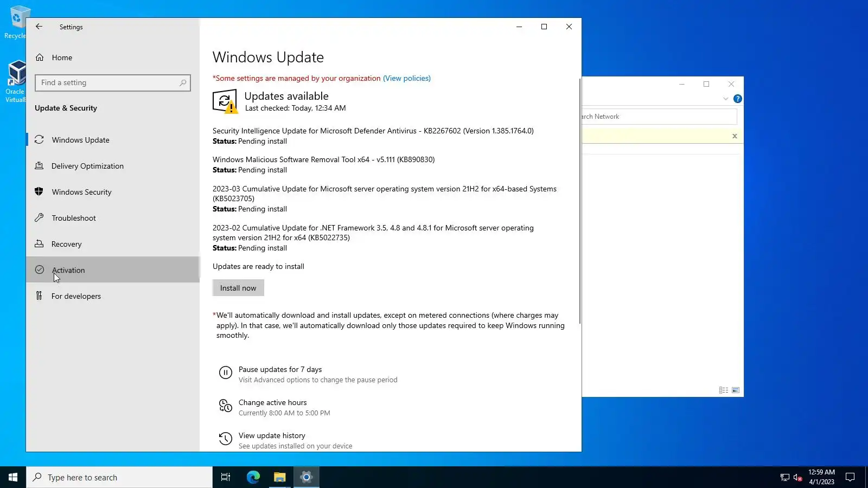Open Task View from the taskbar
Viewport: 868px width, 488px height.
pos(226,477)
